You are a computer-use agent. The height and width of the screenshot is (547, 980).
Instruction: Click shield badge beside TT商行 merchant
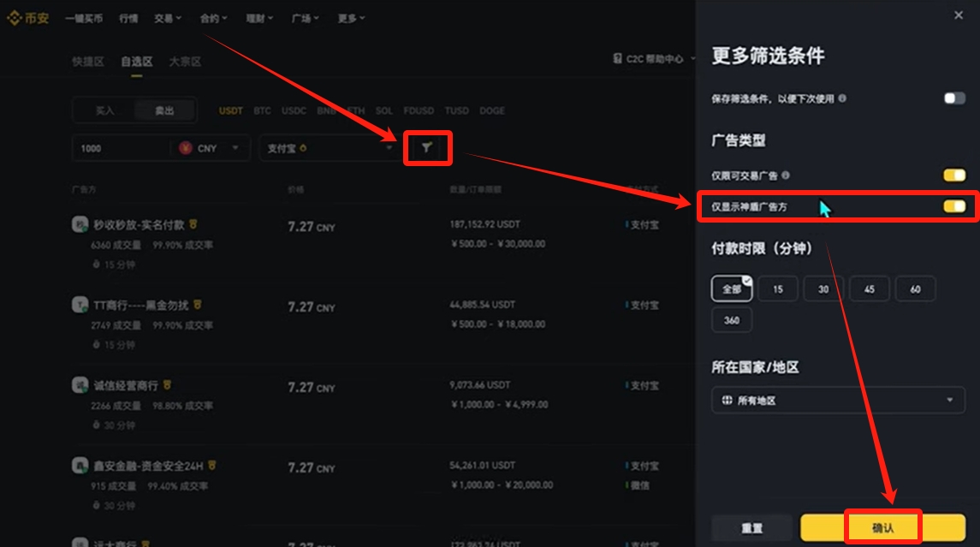click(x=198, y=305)
